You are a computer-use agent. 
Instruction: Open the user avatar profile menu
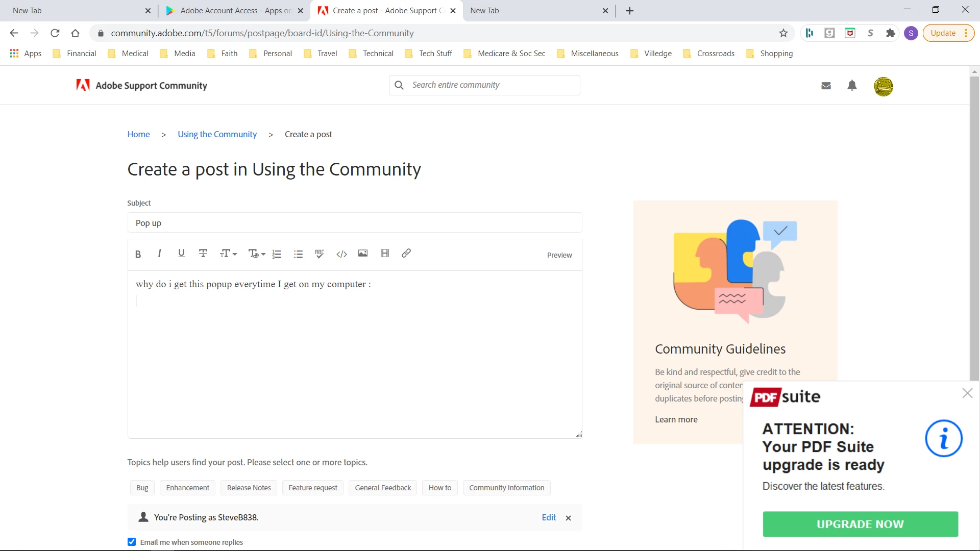pyautogui.click(x=883, y=86)
